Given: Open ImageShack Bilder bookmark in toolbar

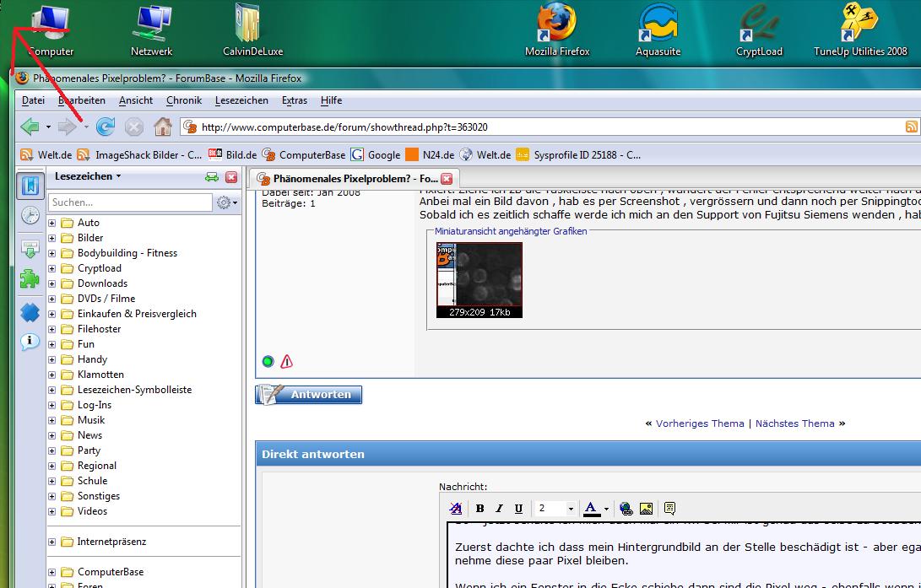Looking at the screenshot, I should coord(140,155).
